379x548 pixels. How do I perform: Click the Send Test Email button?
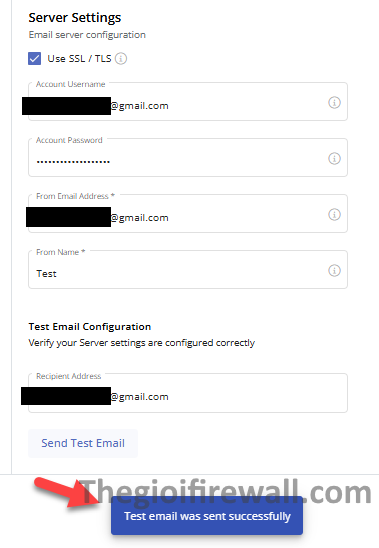click(x=83, y=443)
